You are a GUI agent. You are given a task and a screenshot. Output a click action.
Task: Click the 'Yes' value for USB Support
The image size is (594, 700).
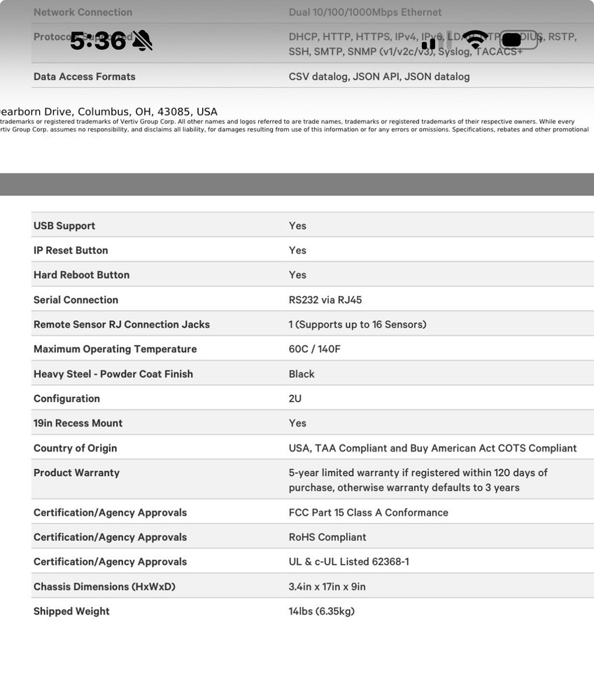297,225
